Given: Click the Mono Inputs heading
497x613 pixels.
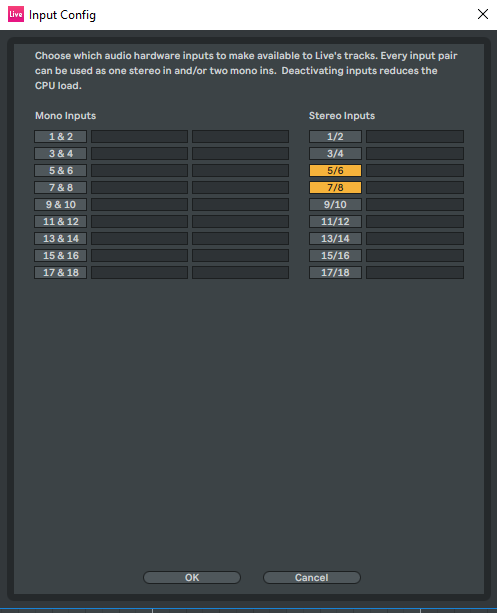Looking at the screenshot, I should pyautogui.click(x=65, y=116).
